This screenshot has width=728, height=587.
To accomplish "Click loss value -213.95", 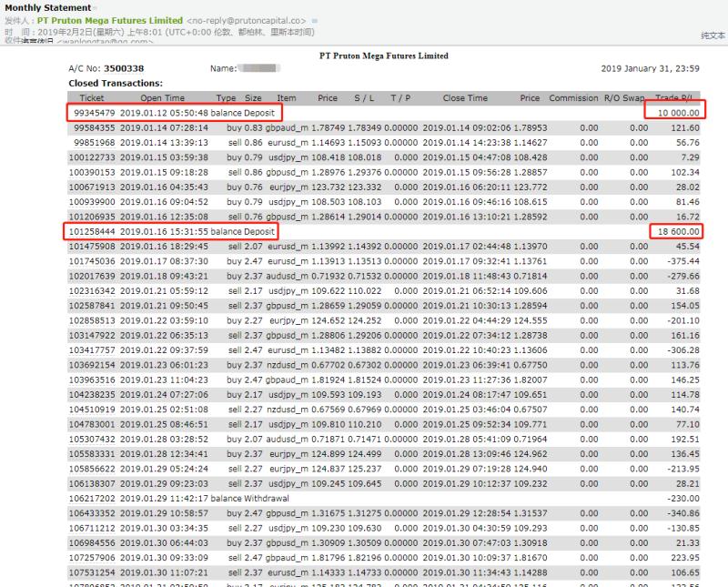I will click(683, 469).
